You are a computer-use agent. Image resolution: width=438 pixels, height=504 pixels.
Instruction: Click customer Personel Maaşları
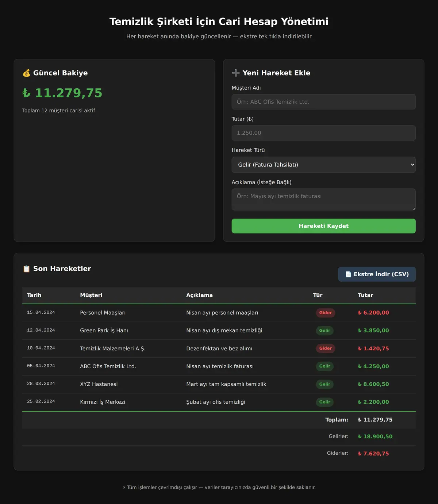(103, 313)
